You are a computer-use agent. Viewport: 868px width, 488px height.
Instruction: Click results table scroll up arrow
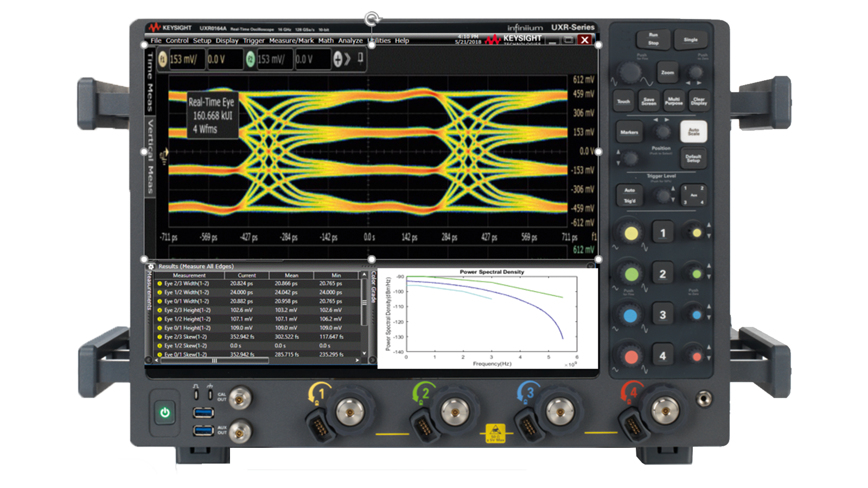tap(364, 275)
